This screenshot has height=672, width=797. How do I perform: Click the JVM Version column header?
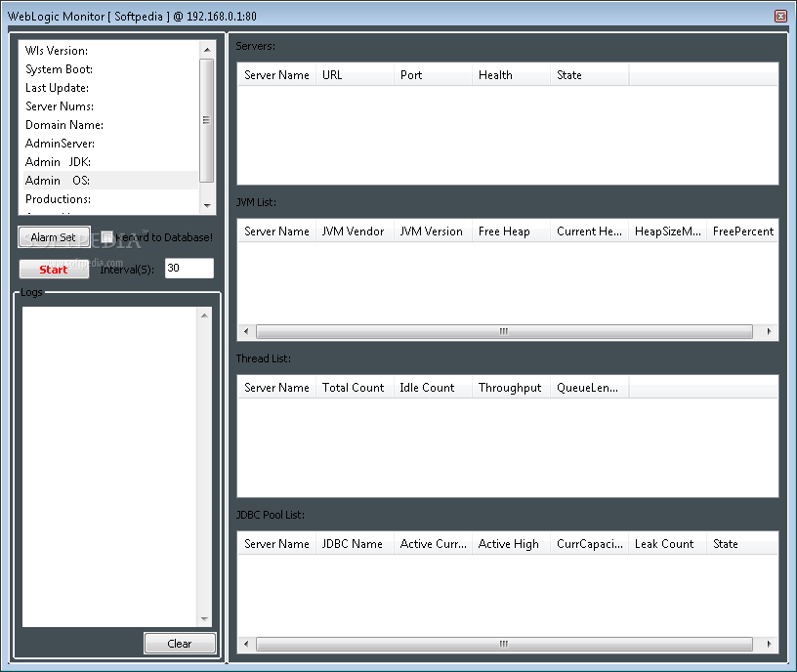click(x=433, y=231)
